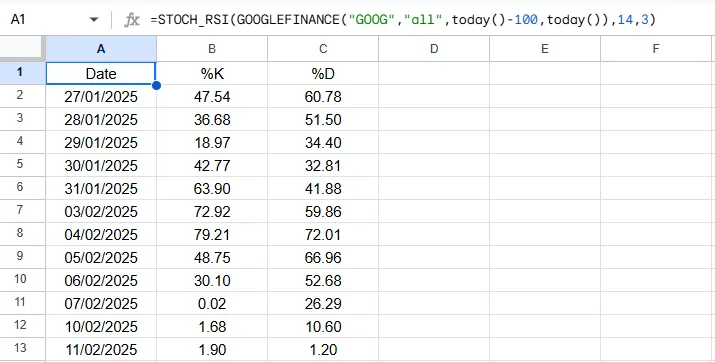Select the column A header

[x=101, y=49]
